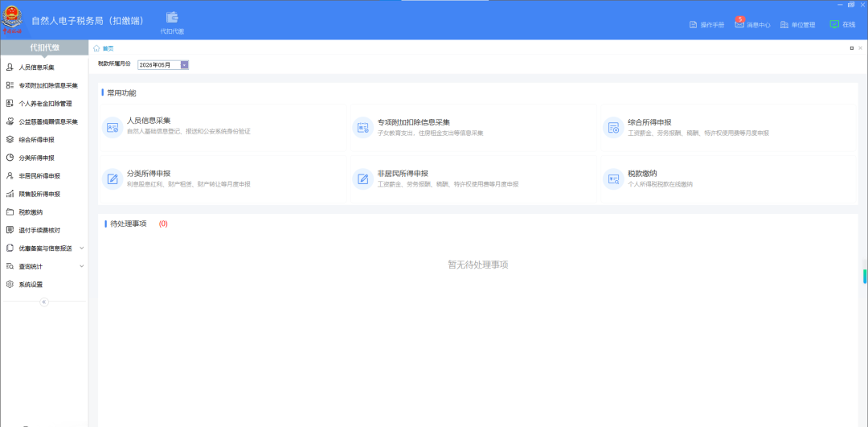Open 单位管理 in the header
The width and height of the screenshot is (868, 427).
coord(798,25)
